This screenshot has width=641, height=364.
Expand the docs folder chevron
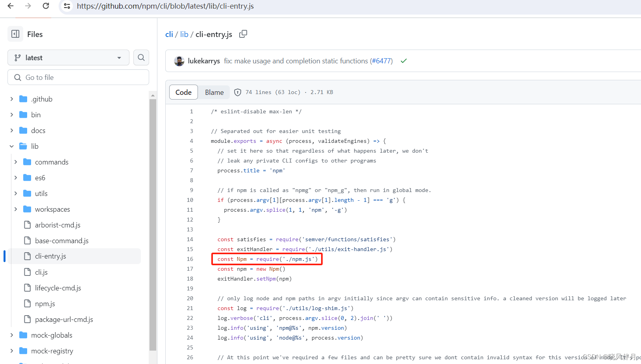point(11,131)
